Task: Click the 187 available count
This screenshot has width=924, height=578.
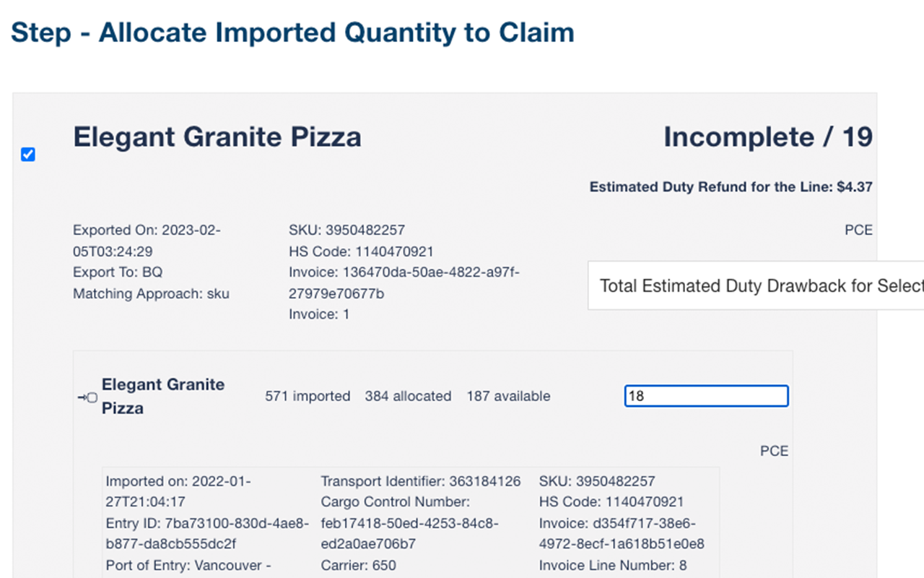Action: 508,396
